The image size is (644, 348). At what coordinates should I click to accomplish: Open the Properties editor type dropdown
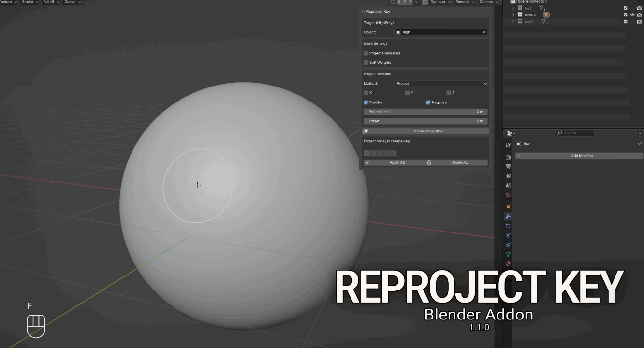coord(511,133)
